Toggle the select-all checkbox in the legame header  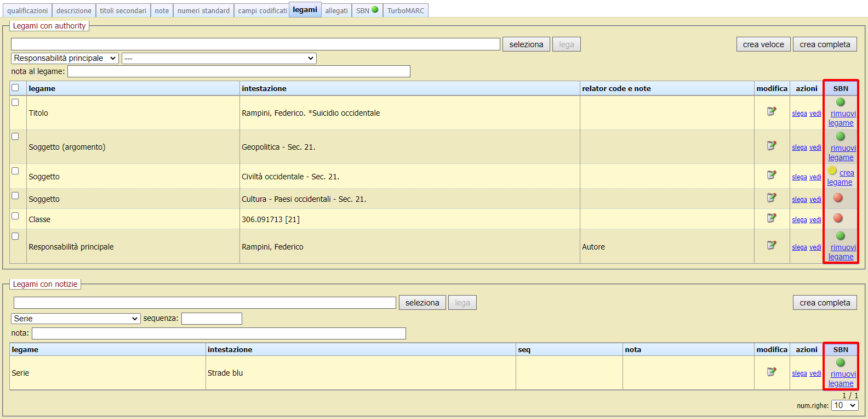point(15,88)
